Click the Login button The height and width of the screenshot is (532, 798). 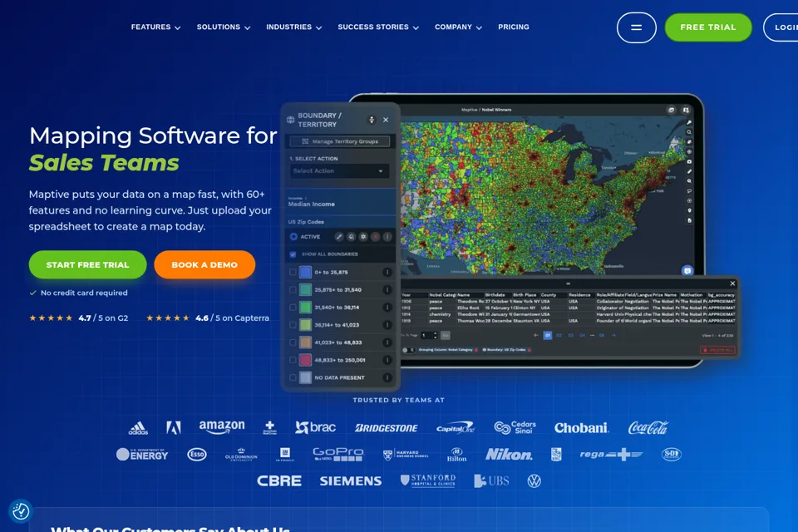pos(781,27)
